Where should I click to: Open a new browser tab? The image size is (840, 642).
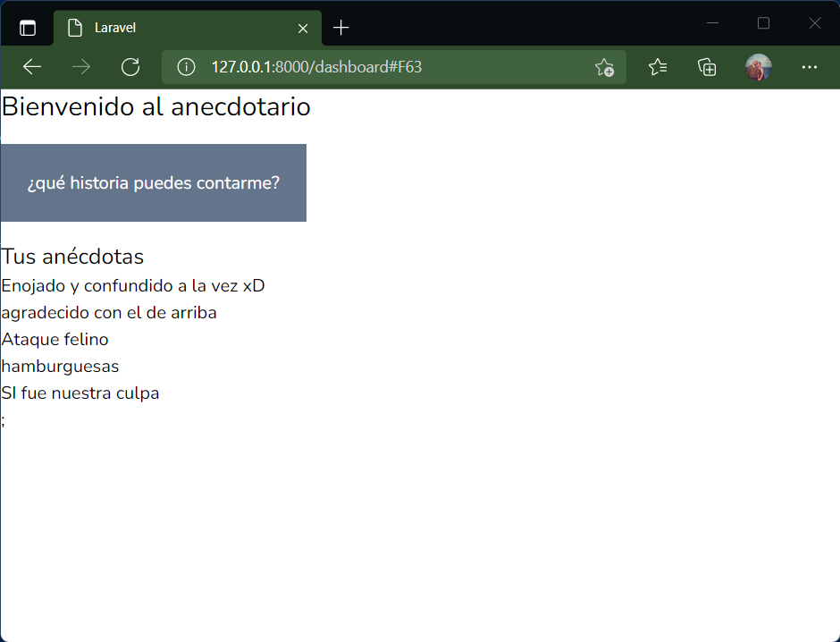pos(340,28)
